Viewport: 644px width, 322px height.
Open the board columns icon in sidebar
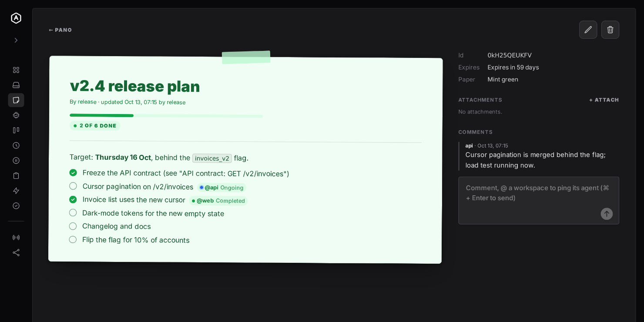16,130
